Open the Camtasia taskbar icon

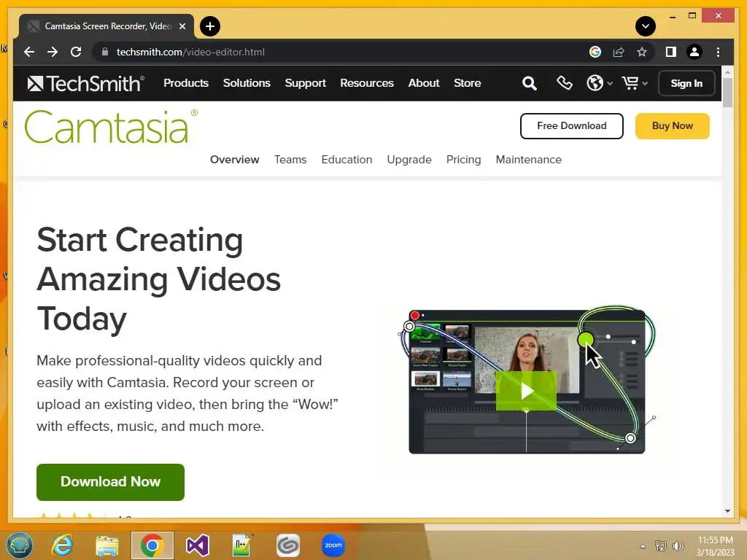[287, 545]
